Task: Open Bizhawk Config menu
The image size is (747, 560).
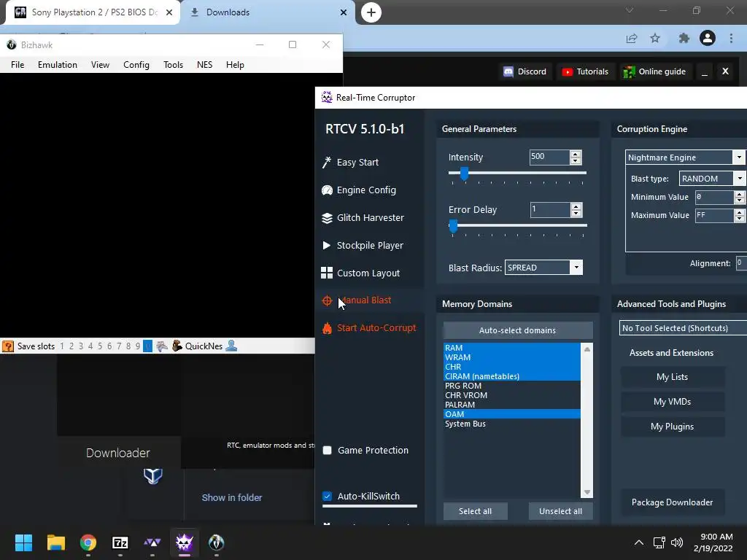Action: coord(136,65)
